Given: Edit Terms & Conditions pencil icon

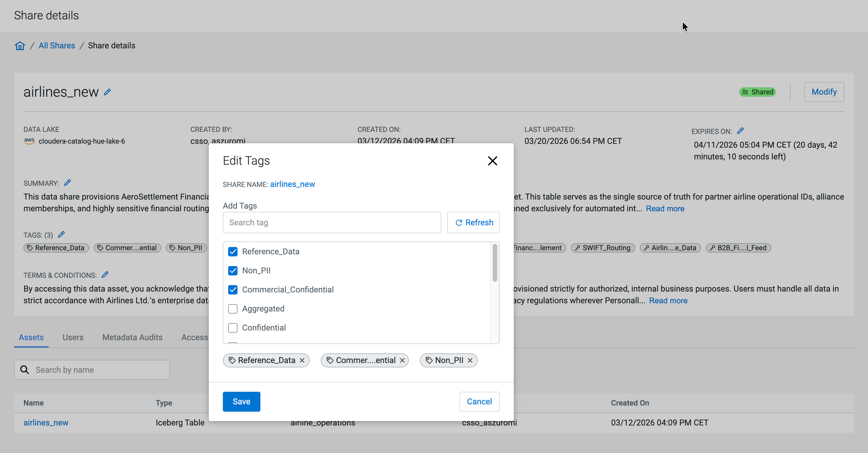Looking at the screenshot, I should point(105,275).
